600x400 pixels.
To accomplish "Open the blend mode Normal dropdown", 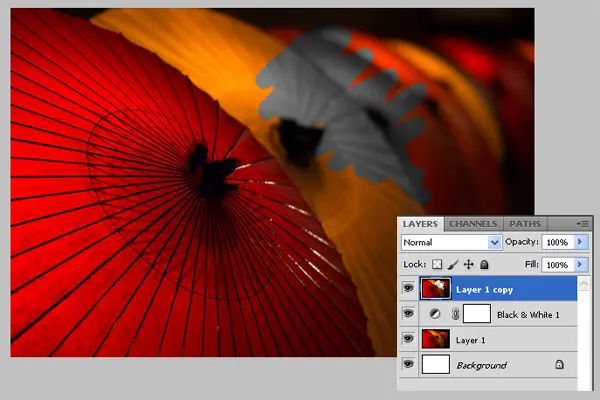I will tap(452, 242).
